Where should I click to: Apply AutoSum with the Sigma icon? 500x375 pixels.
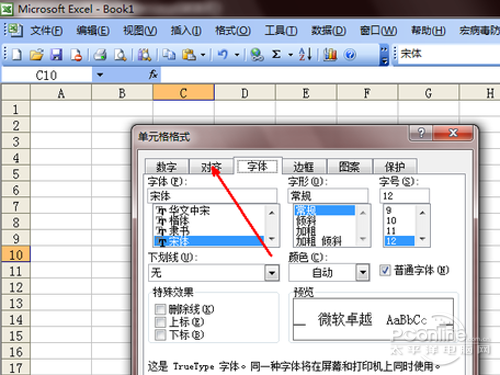276,54
